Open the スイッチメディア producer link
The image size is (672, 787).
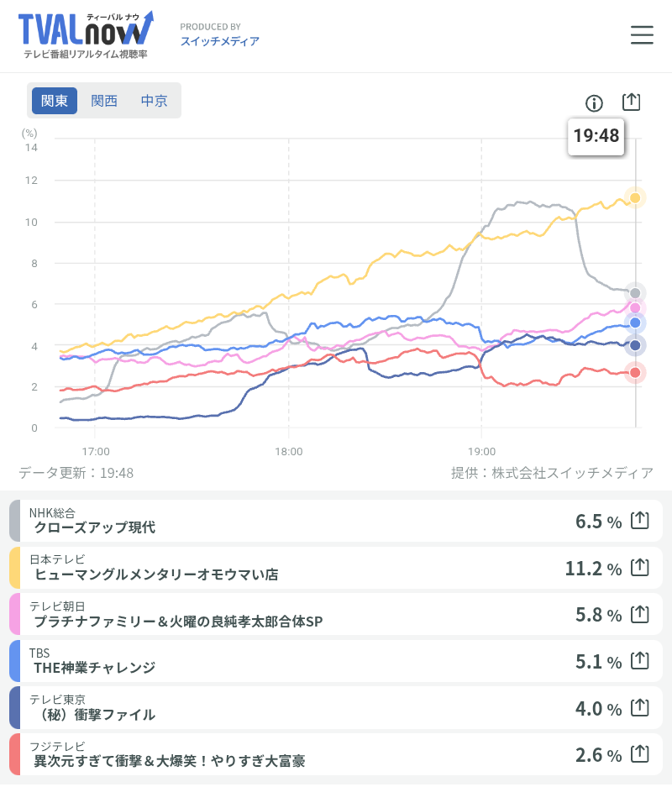pyautogui.click(x=219, y=41)
